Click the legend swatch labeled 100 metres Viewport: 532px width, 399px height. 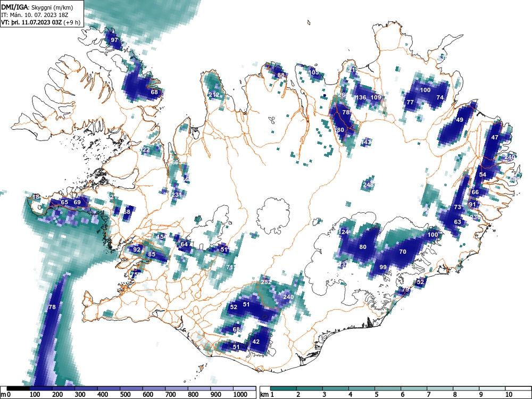click(x=41, y=388)
